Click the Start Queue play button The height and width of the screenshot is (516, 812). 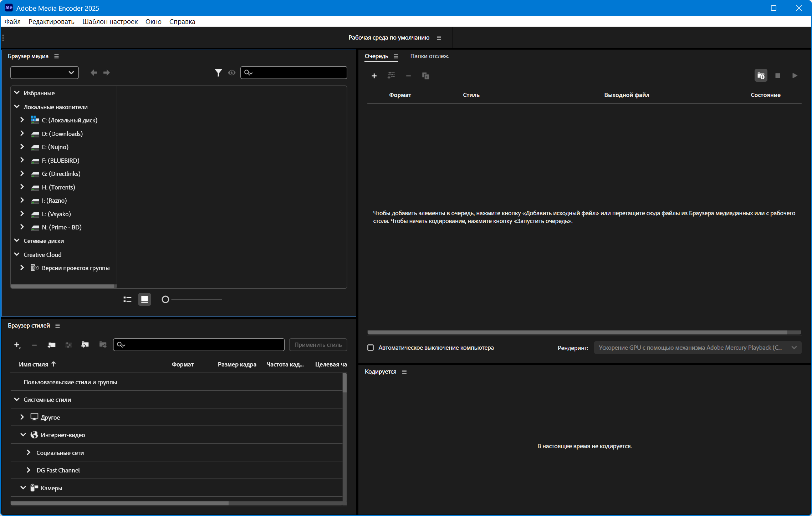coord(795,76)
